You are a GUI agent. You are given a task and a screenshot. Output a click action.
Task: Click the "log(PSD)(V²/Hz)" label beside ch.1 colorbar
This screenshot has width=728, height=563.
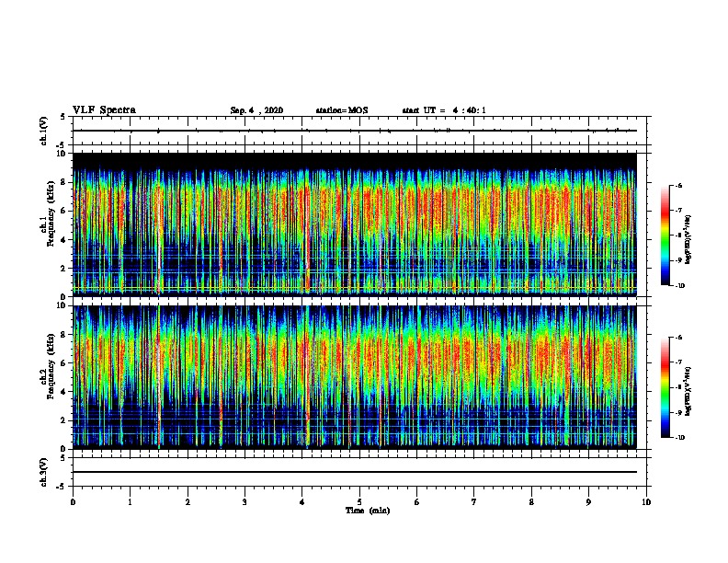click(x=688, y=239)
